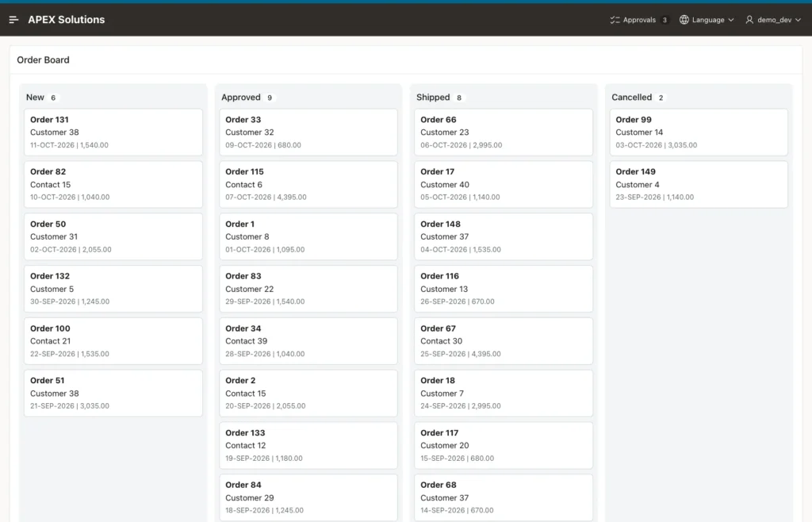Expand the Language dropdown chevron
Viewport: 812px width, 522px height.
pyautogui.click(x=730, y=20)
